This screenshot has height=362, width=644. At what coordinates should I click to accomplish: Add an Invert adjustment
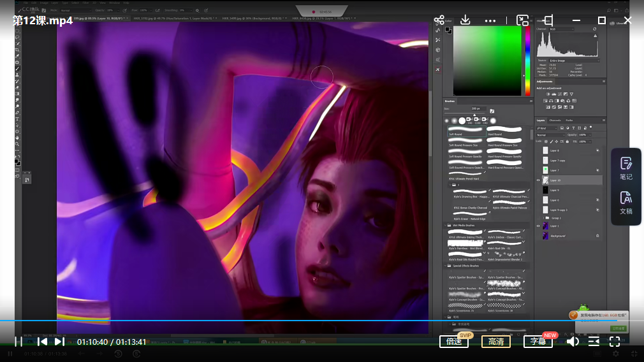(548, 107)
